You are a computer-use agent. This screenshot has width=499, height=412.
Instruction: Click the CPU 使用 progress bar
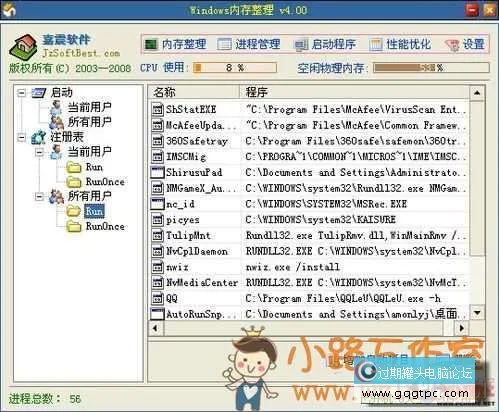pos(235,68)
